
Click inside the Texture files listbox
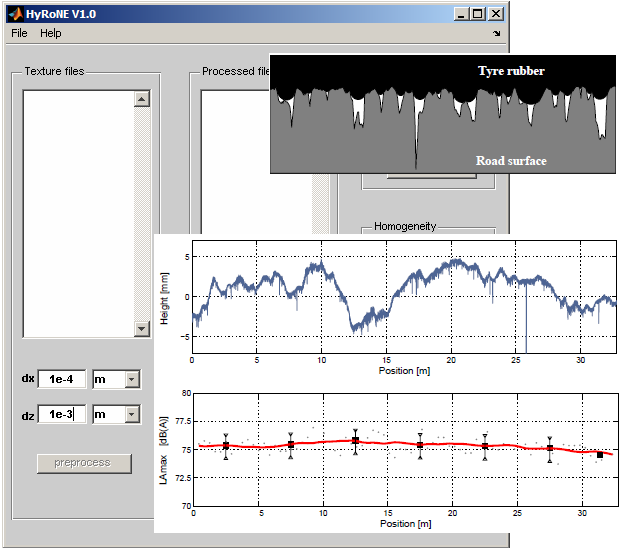[79, 214]
